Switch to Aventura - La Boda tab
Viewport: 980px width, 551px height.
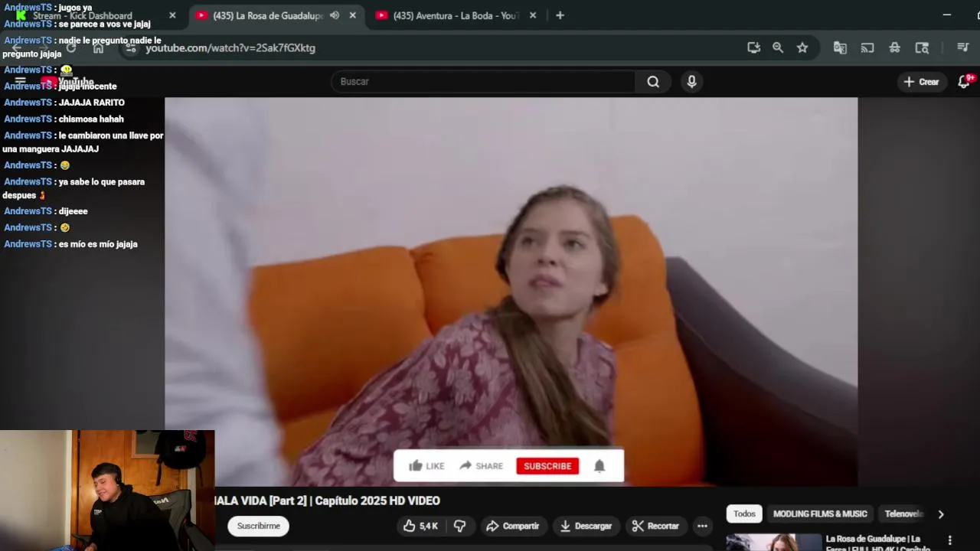456,15
